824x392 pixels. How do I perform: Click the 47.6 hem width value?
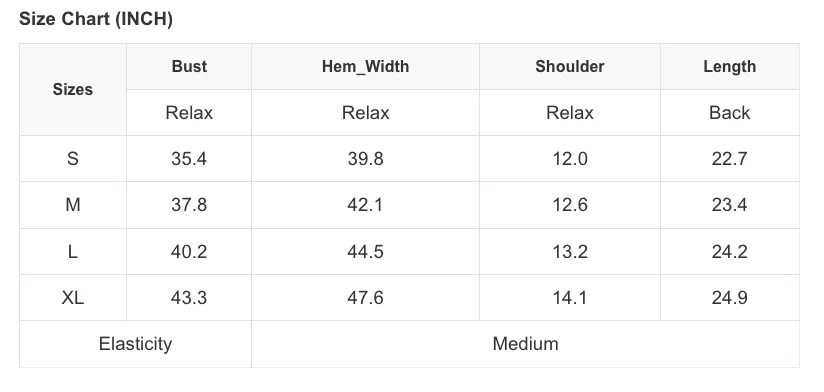[x=365, y=297]
